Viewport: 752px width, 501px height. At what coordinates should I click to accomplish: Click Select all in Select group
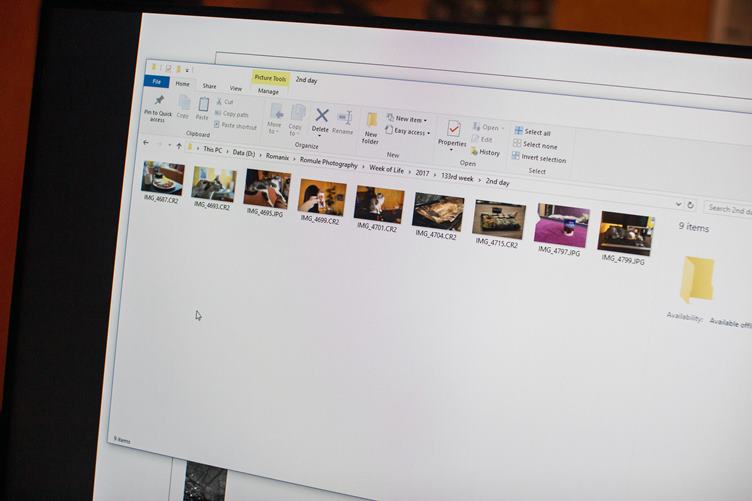532,132
